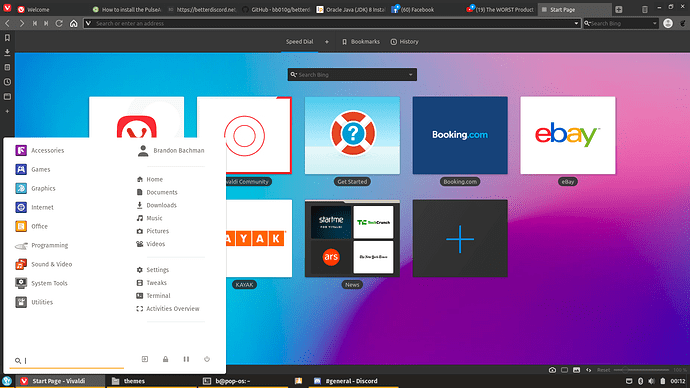
Task: Open the Bookmarks start page tab
Action: [x=361, y=42]
